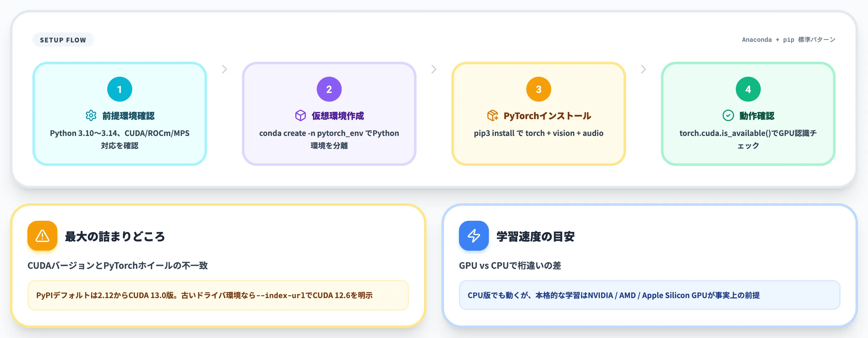Click the chevron between steps 3 and 4
Viewport: 868px width, 338px height.
(x=643, y=70)
